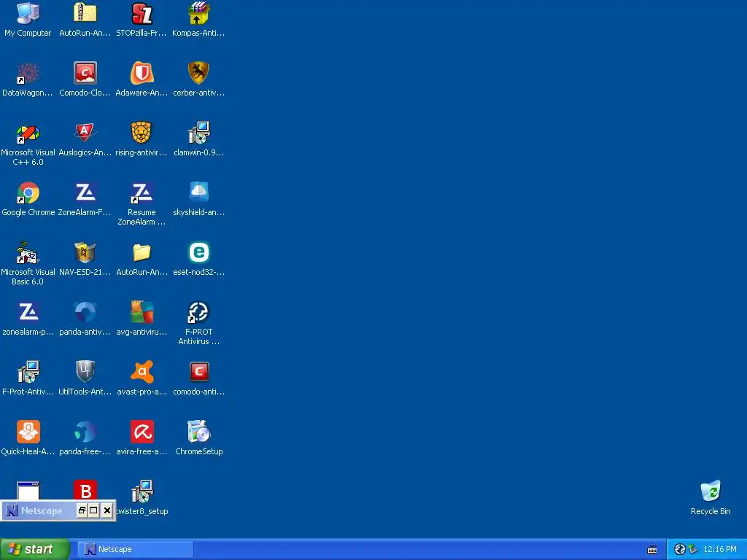Viewport: 747px width, 560px height.
Task: Select the Comodo-Clo... desktop icon
Action: click(85, 74)
